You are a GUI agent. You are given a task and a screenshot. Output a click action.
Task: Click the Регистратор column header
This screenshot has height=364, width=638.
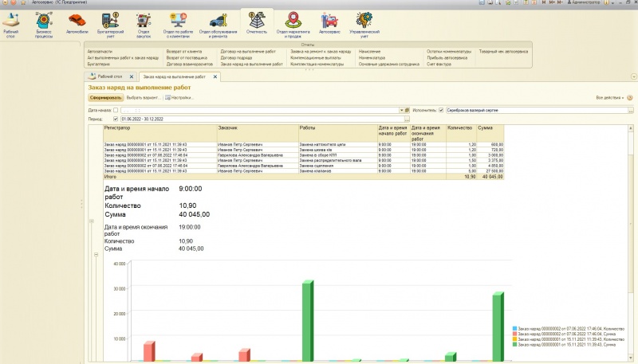pyautogui.click(x=160, y=133)
